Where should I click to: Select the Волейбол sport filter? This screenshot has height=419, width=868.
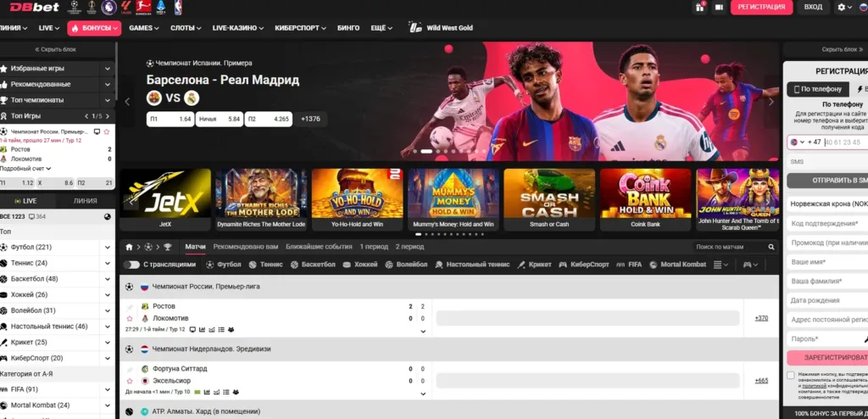[406, 265]
